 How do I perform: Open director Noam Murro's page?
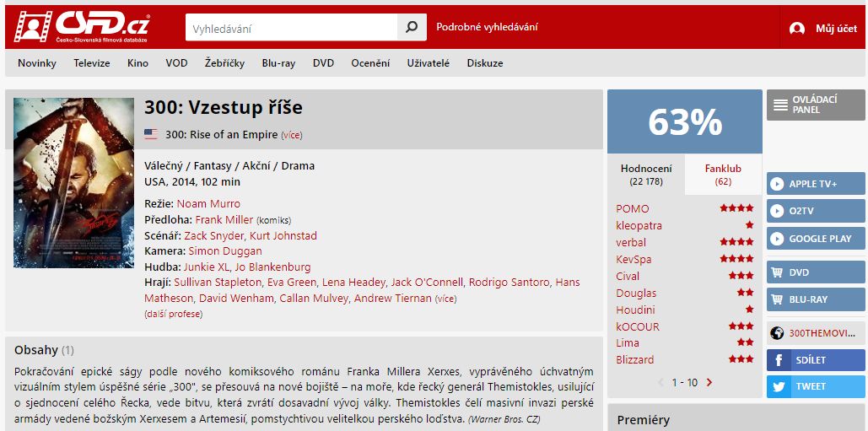pos(208,203)
